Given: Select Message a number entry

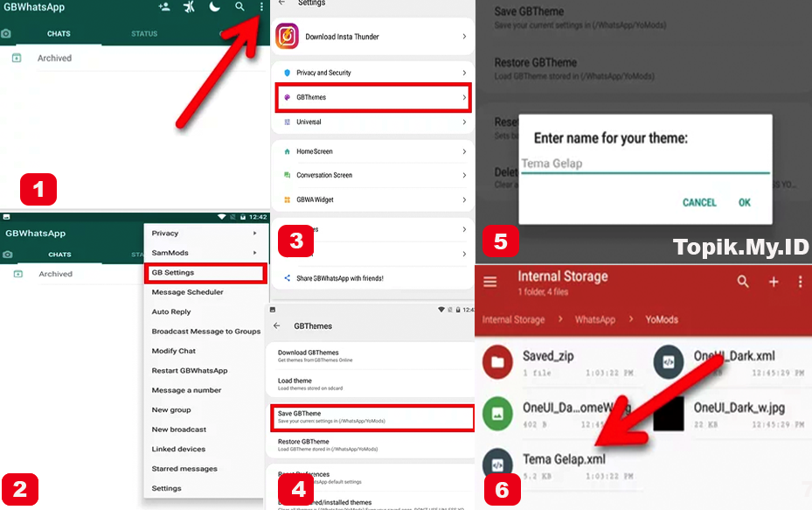Looking at the screenshot, I should (186, 390).
